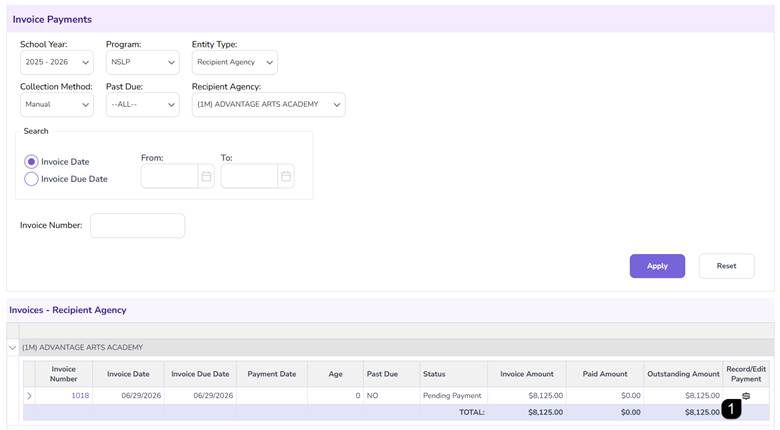This screenshot has height=430, width=780.
Task: Open the Recipient Agency dropdown
Action: coord(269,105)
